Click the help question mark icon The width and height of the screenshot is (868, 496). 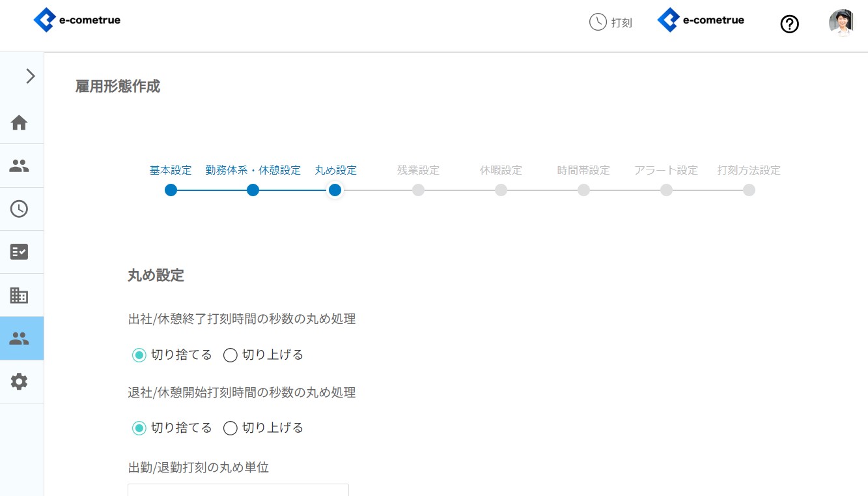coord(789,24)
